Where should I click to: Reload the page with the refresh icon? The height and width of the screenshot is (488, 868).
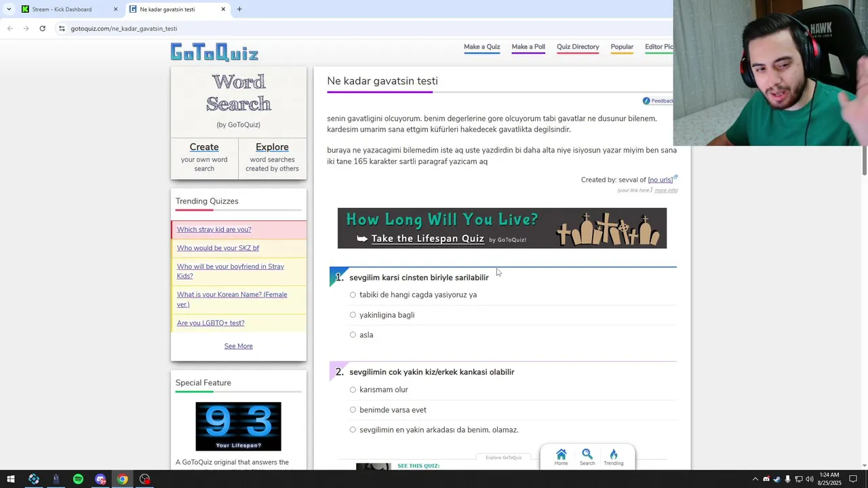[42, 28]
